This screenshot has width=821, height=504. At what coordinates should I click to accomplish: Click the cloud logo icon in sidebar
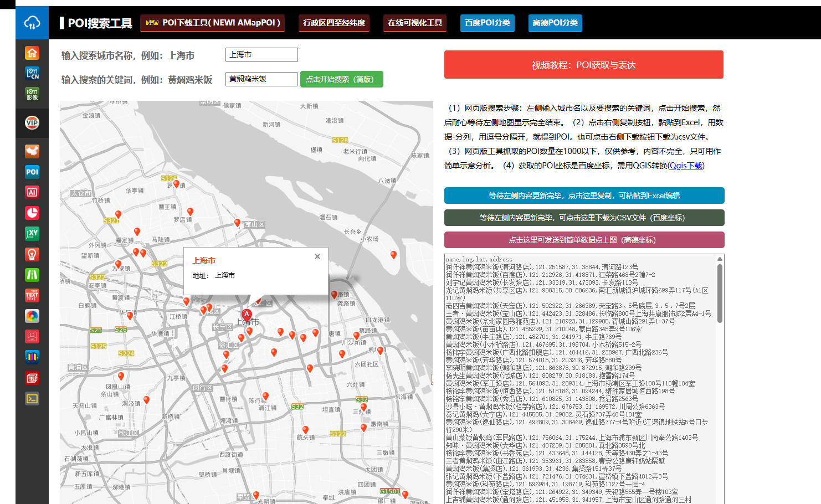pos(32,23)
